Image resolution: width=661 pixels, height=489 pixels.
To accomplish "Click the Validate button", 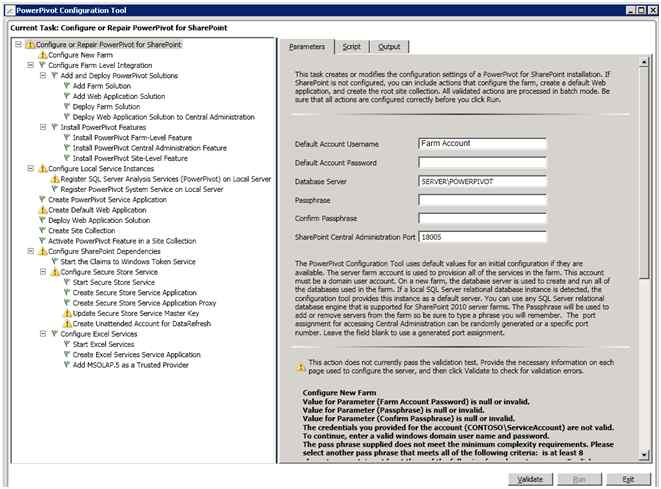I will 530,479.
